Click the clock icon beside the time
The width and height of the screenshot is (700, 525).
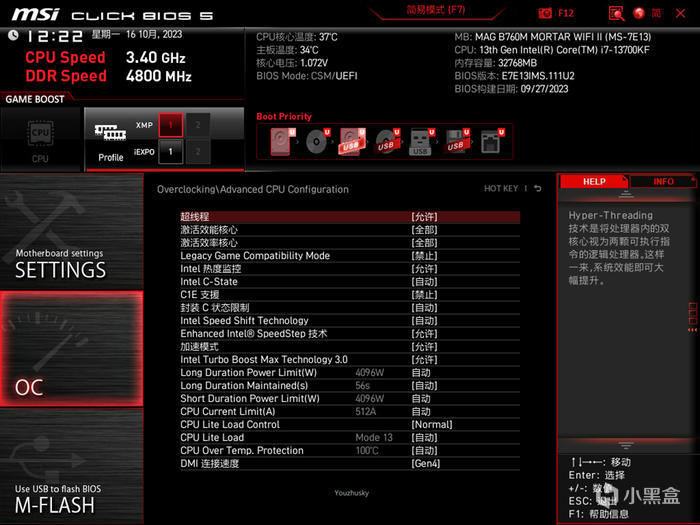click(13, 35)
